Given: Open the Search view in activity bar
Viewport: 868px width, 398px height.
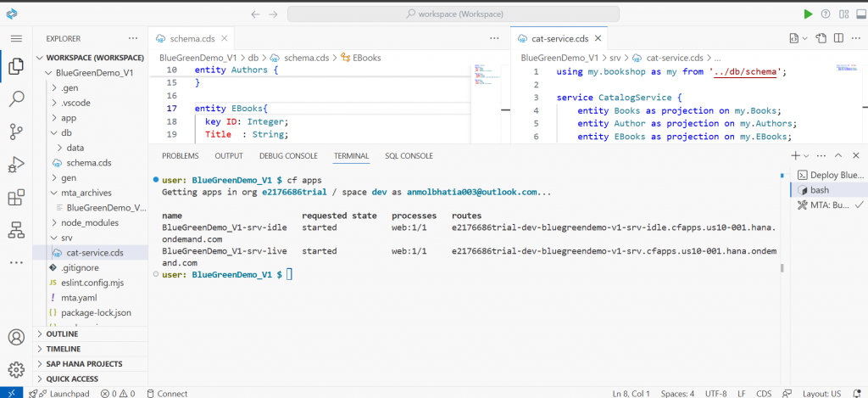Looking at the screenshot, I should coord(17,99).
